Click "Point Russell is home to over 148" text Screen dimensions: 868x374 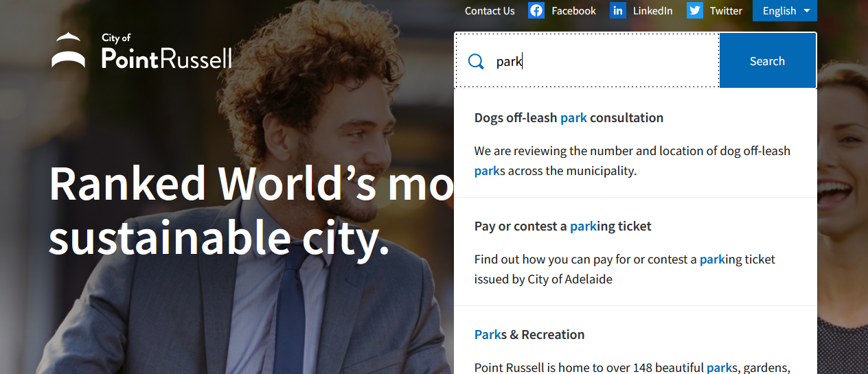coord(632,367)
